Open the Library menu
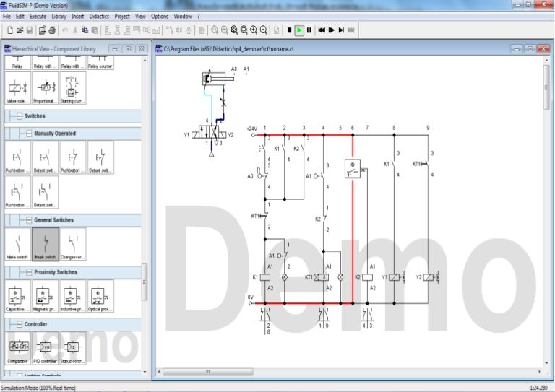 [59, 16]
